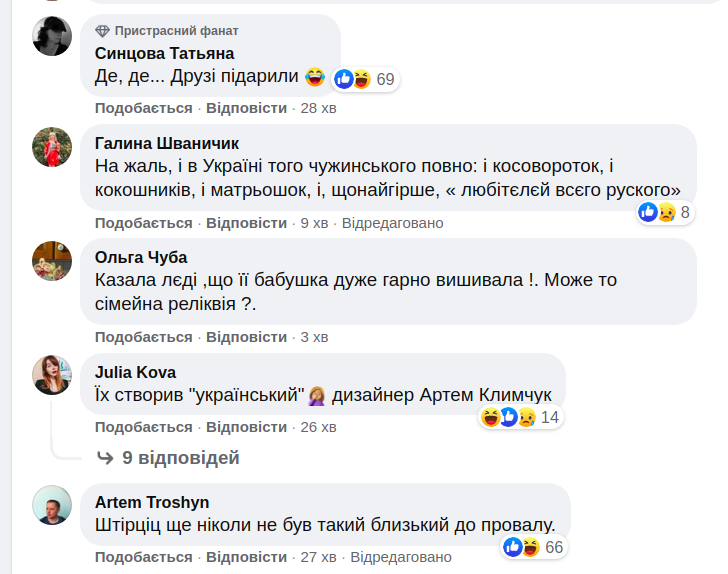728x574 pixels.
Task: Open Julia Kova's profile avatar
Action: tap(52, 375)
